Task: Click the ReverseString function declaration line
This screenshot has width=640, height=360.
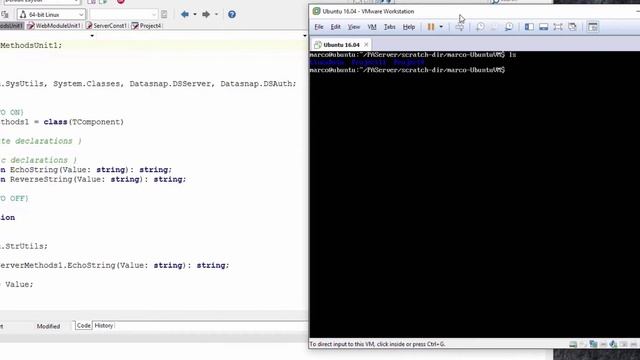Action: pos(93,179)
